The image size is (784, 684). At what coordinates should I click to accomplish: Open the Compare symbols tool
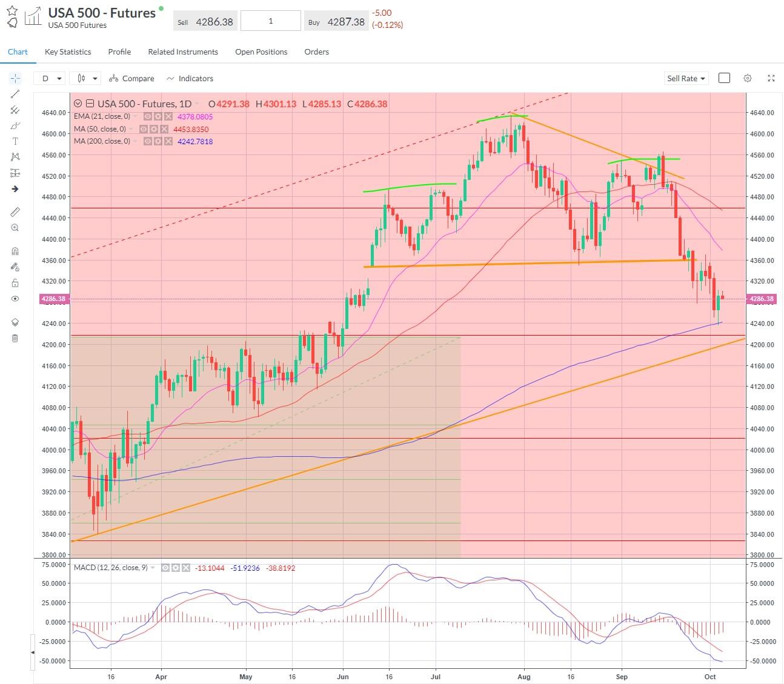tap(131, 78)
